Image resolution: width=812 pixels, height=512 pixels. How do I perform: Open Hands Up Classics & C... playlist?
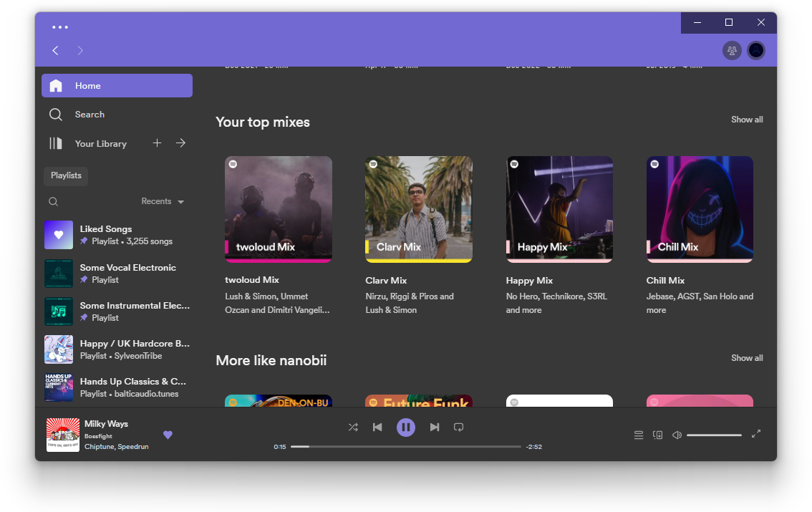117,387
